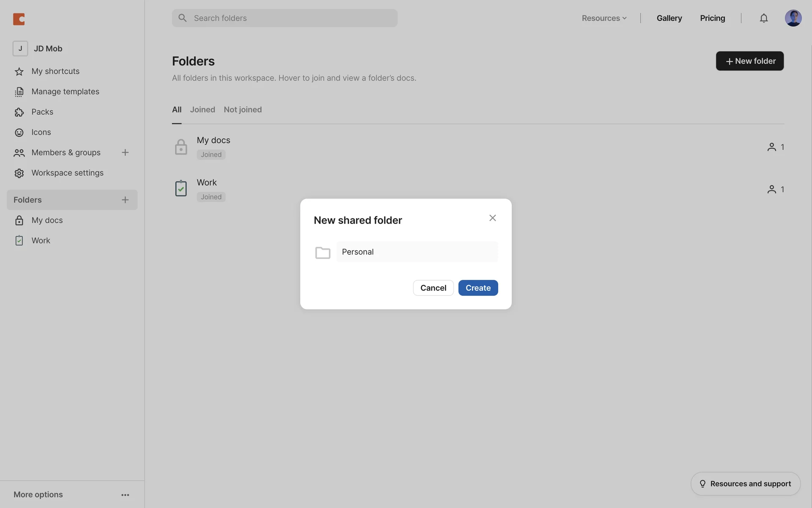Add members with the plus icon
The image size is (812, 508).
[x=125, y=152]
